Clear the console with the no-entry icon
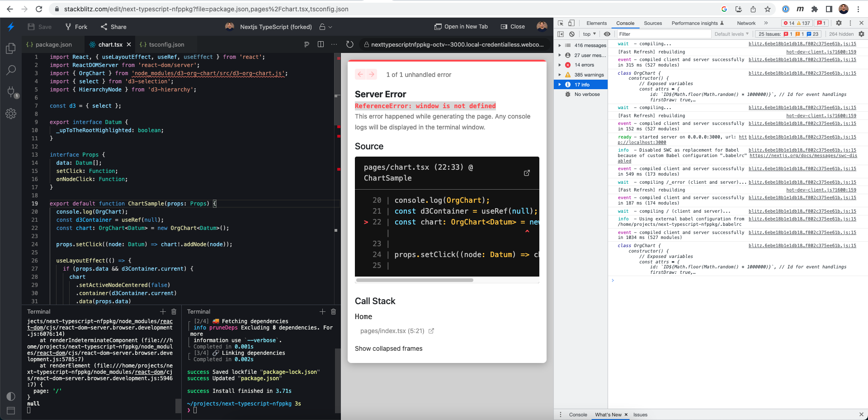Image resolution: width=868 pixels, height=420 pixels. 572,34
